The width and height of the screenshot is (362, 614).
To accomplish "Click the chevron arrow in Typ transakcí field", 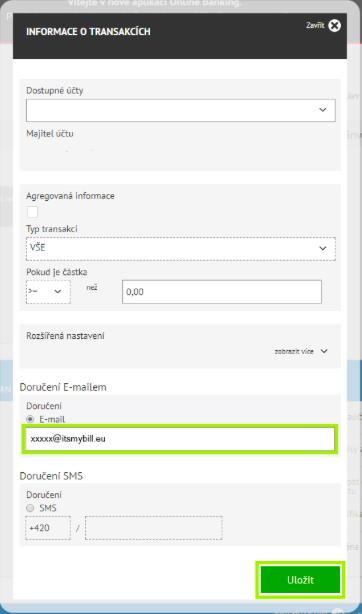I will [x=322, y=248].
